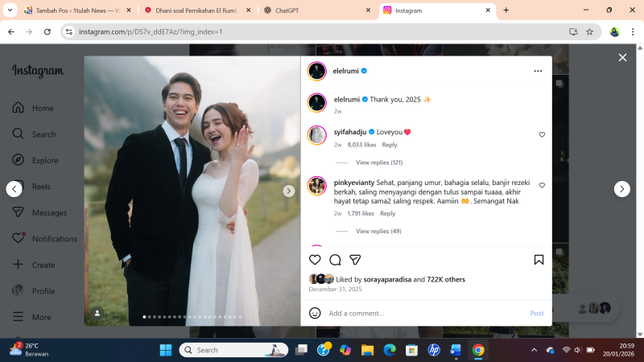Open 1,791 likes list
This screenshot has width=644, height=362.
coord(361,213)
